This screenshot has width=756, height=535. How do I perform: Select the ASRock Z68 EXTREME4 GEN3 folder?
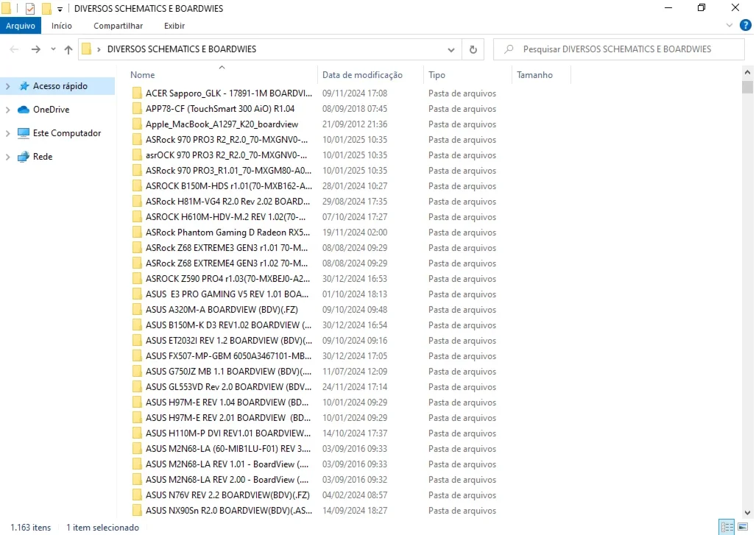pyautogui.click(x=227, y=263)
